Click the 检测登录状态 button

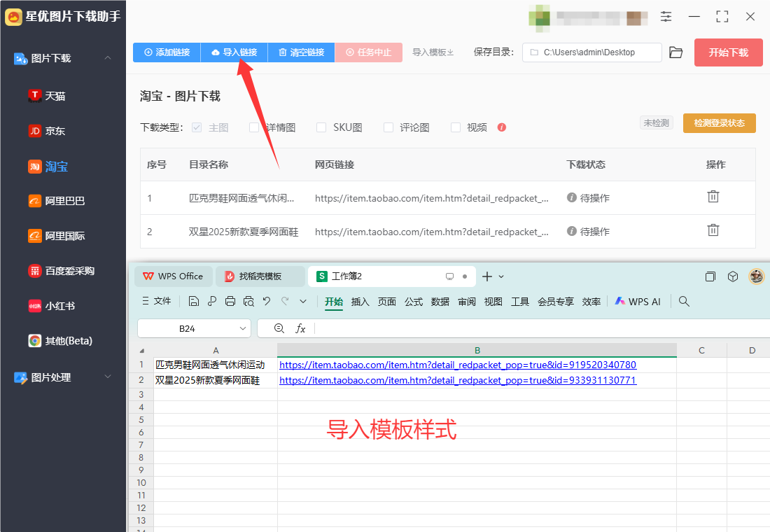(720, 123)
